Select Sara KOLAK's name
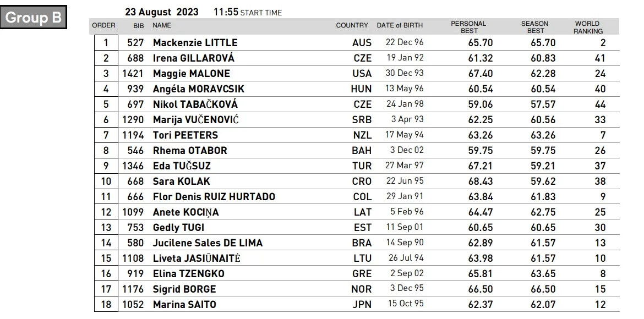This screenshot has height=319, width=644. pyautogui.click(x=181, y=182)
